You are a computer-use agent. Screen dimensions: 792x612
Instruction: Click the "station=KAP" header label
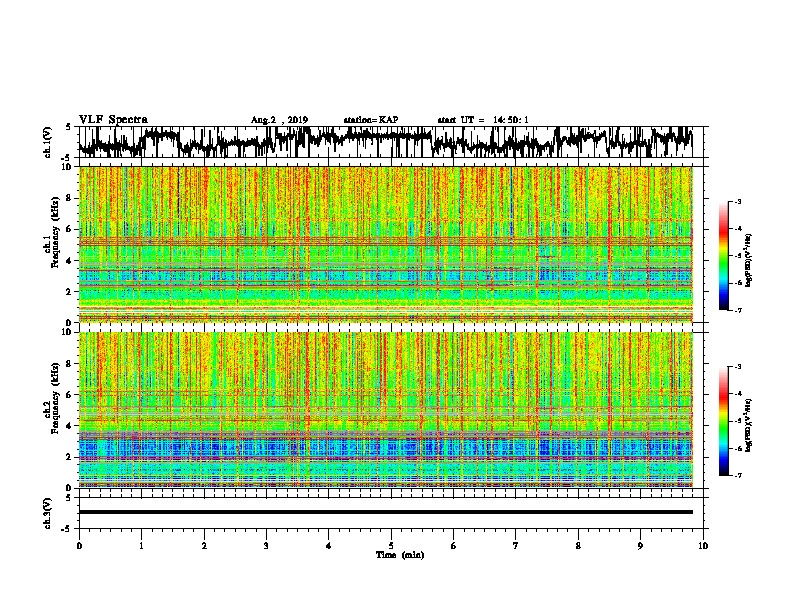(x=371, y=120)
